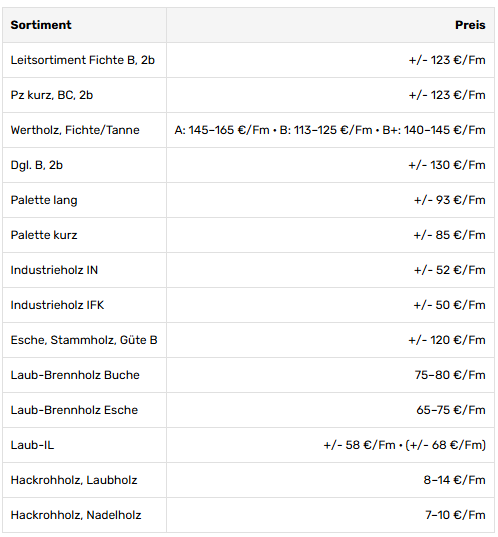This screenshot has width=498, height=537.
Task: Click Esche, Stammholz, Güte B cell
Action: coord(84,340)
